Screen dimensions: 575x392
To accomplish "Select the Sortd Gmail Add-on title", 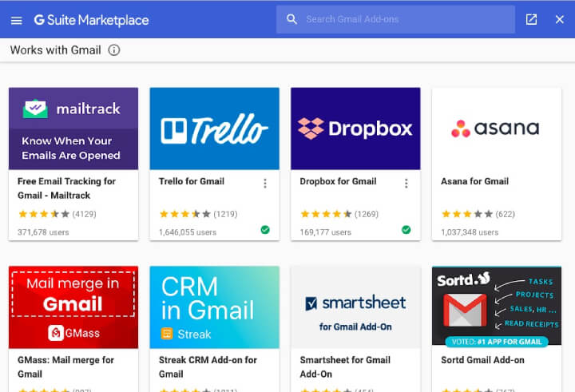I will pos(482,360).
